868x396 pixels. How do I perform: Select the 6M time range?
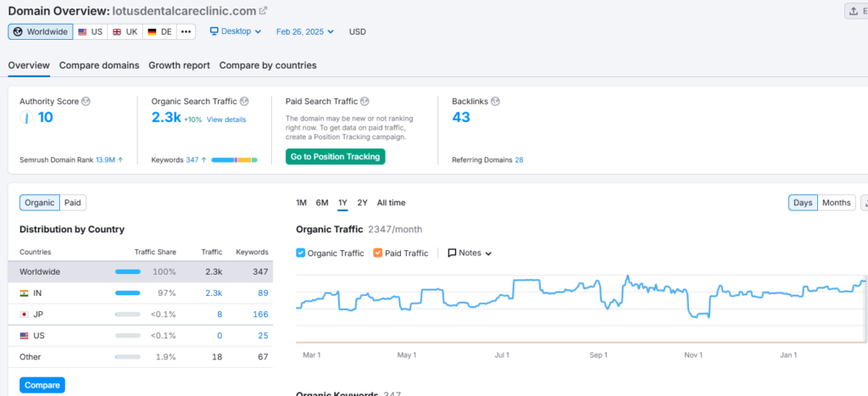(322, 203)
